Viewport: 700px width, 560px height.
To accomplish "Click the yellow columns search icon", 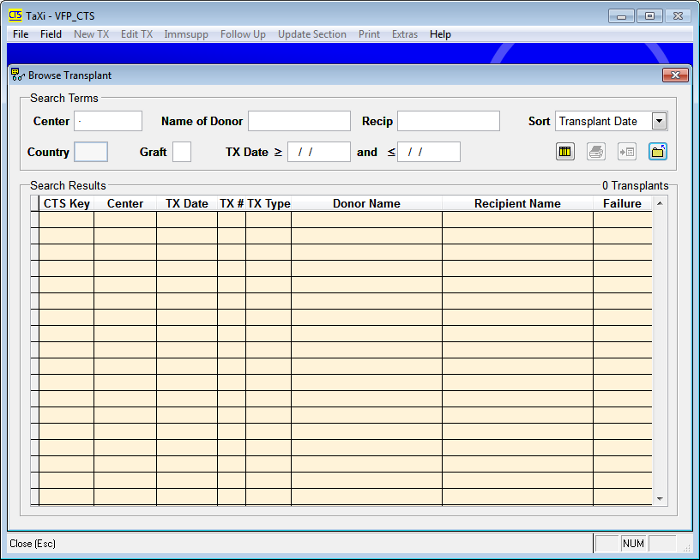I will (x=565, y=152).
